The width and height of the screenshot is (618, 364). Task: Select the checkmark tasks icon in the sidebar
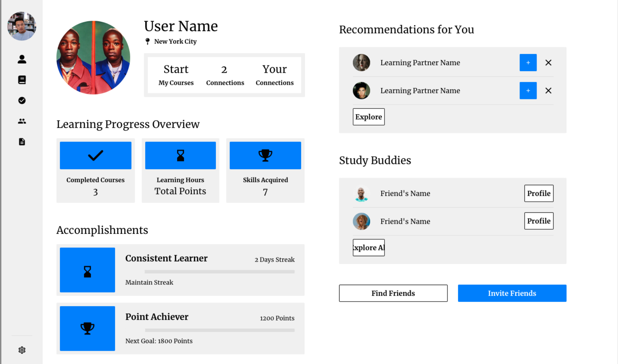tap(22, 100)
